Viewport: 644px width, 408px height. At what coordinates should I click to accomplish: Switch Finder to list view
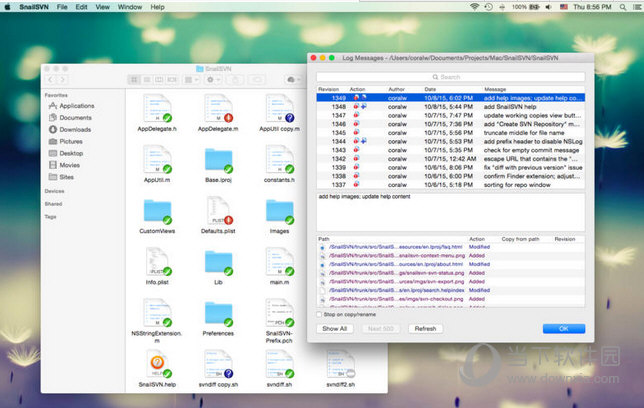(x=147, y=80)
